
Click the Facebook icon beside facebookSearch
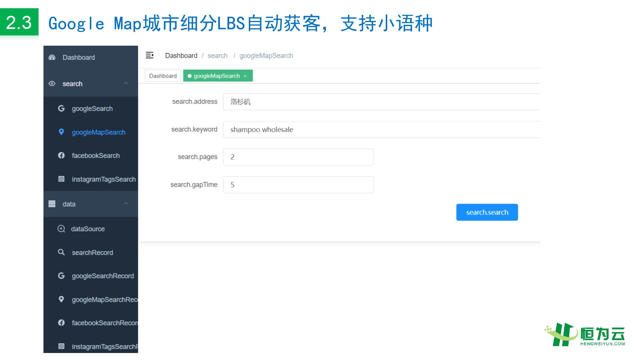[x=61, y=155]
